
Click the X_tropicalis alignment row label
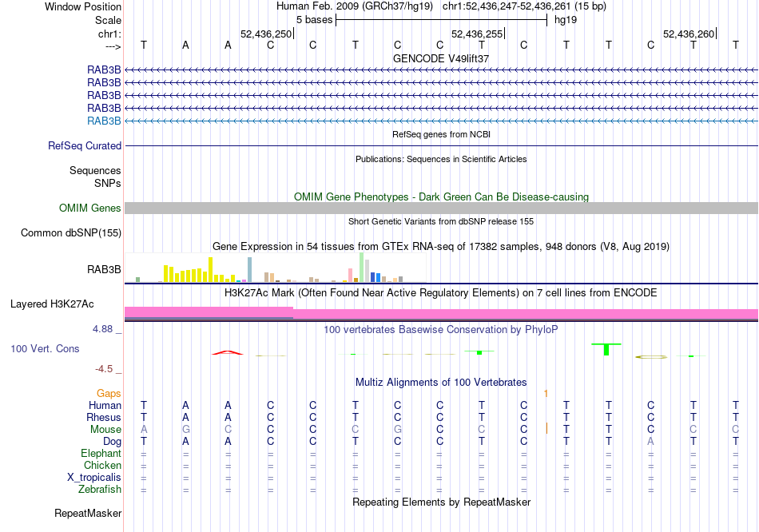click(94, 478)
